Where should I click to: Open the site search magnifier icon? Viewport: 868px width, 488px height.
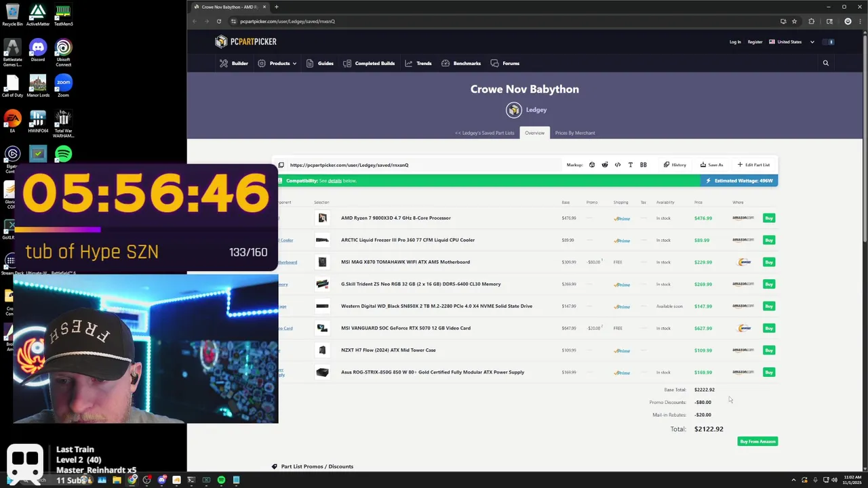tap(825, 63)
